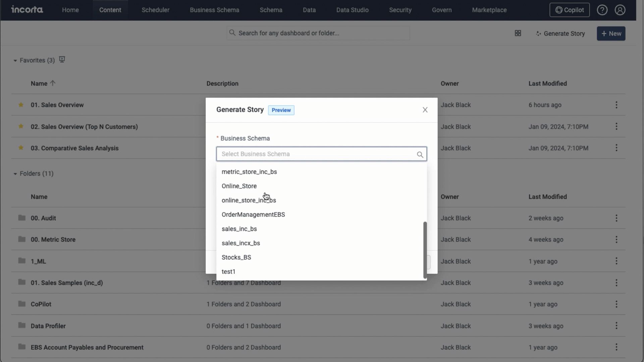Click the 01. Sales Samples folder icon

click(x=22, y=282)
